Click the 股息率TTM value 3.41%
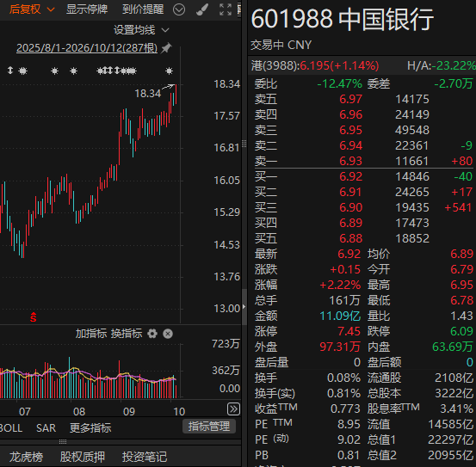 click(456, 409)
